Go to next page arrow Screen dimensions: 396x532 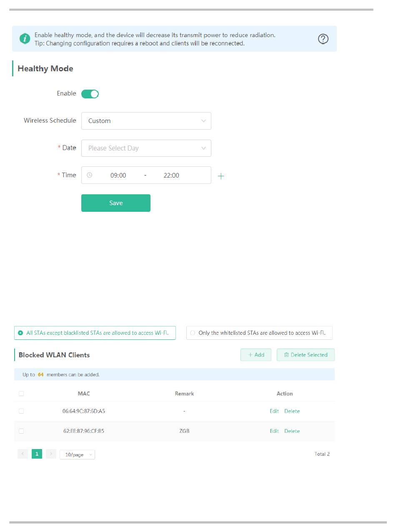tap(51, 454)
